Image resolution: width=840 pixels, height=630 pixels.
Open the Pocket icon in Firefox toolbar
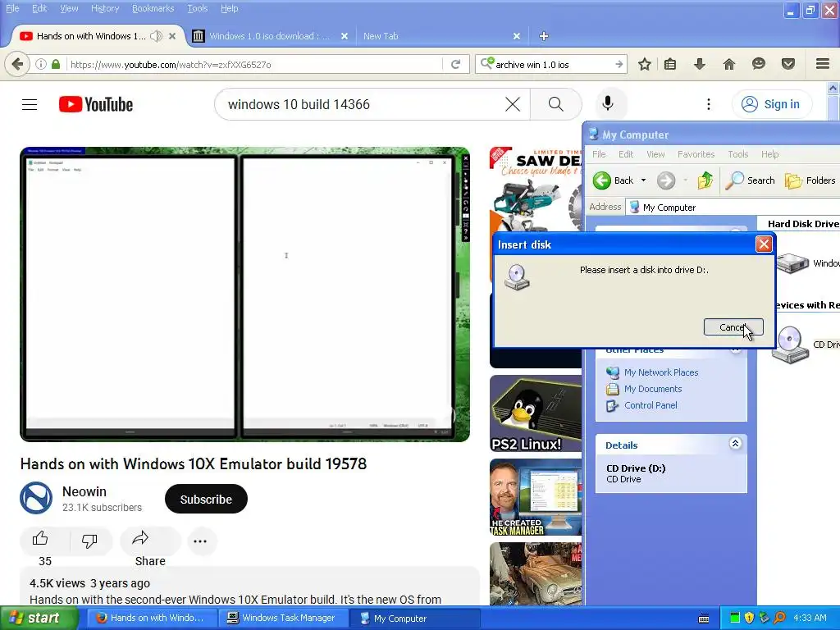788,64
